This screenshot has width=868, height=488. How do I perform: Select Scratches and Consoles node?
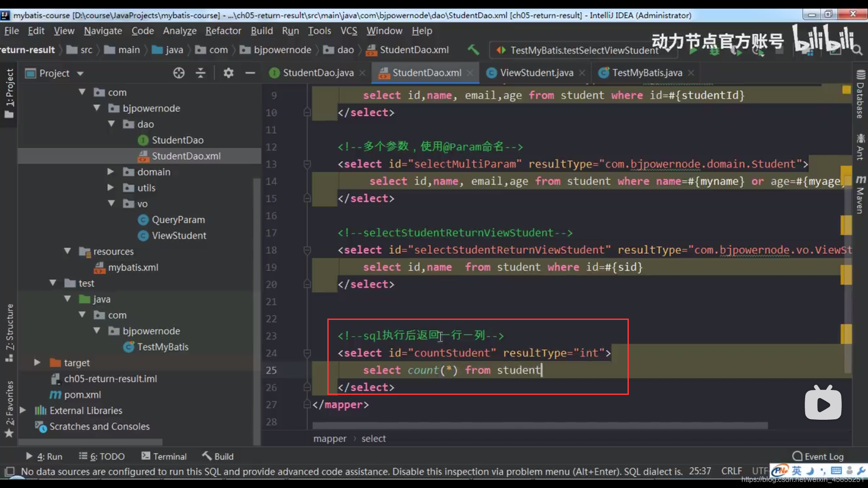click(x=99, y=426)
